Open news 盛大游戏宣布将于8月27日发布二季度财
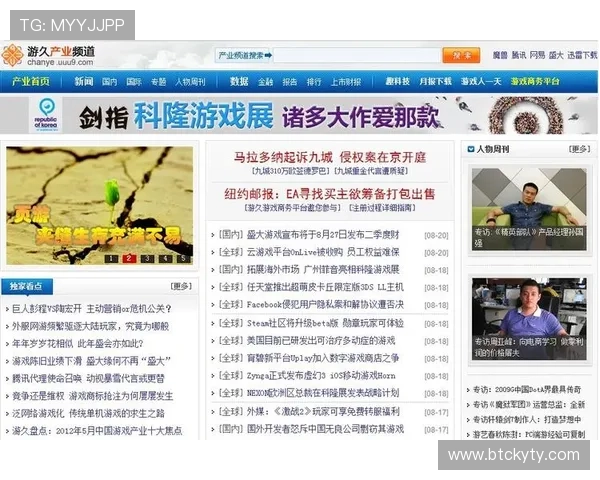 [323, 235]
